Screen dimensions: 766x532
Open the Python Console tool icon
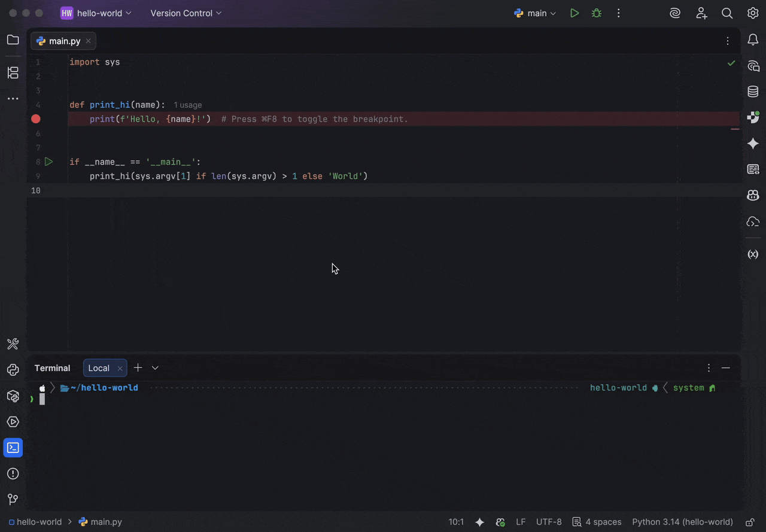pyautogui.click(x=13, y=370)
